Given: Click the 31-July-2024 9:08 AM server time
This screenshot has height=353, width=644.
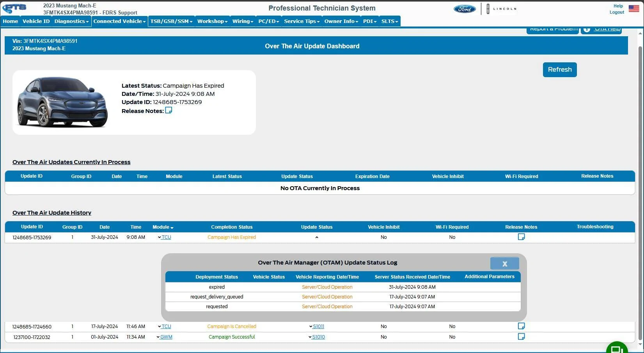Looking at the screenshot, I should coord(412,287).
